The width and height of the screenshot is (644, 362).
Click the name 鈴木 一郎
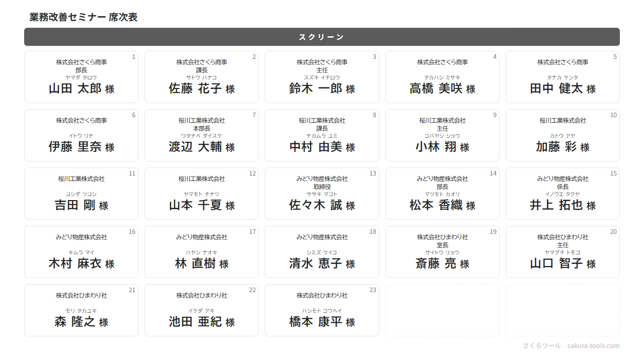[x=315, y=88]
